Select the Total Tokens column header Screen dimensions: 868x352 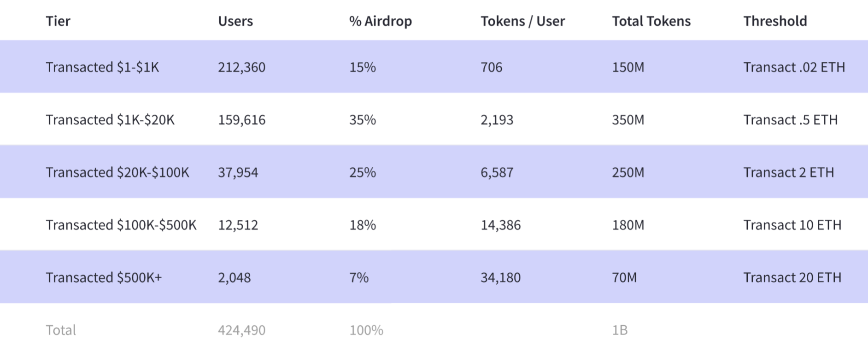coord(651,21)
